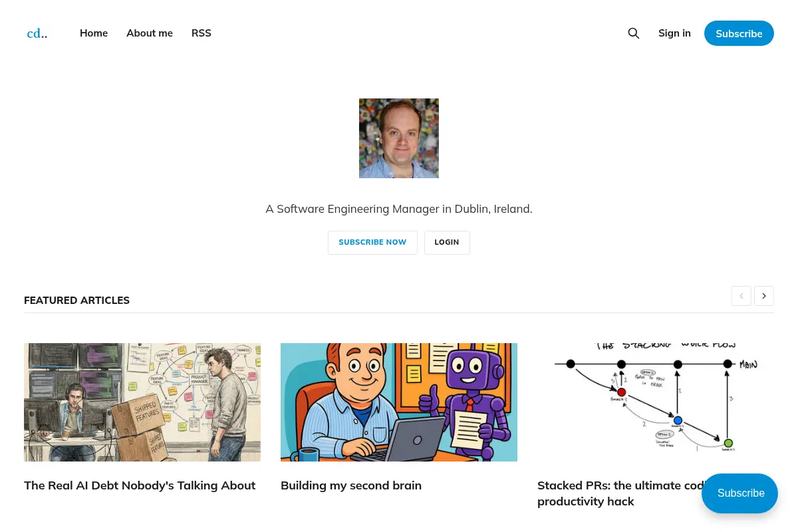The width and height of the screenshot is (798, 532).
Task: Open the floating Subscribe portal button
Action: pyautogui.click(x=739, y=493)
